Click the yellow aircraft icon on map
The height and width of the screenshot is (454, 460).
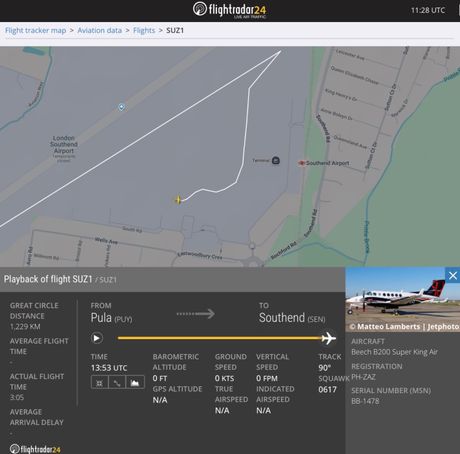click(178, 200)
